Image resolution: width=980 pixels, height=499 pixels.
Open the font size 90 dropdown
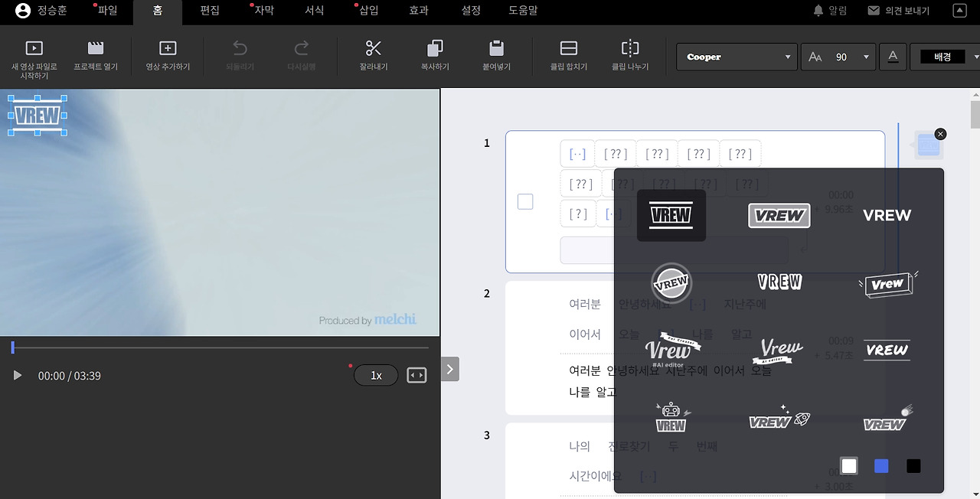pyautogui.click(x=838, y=57)
